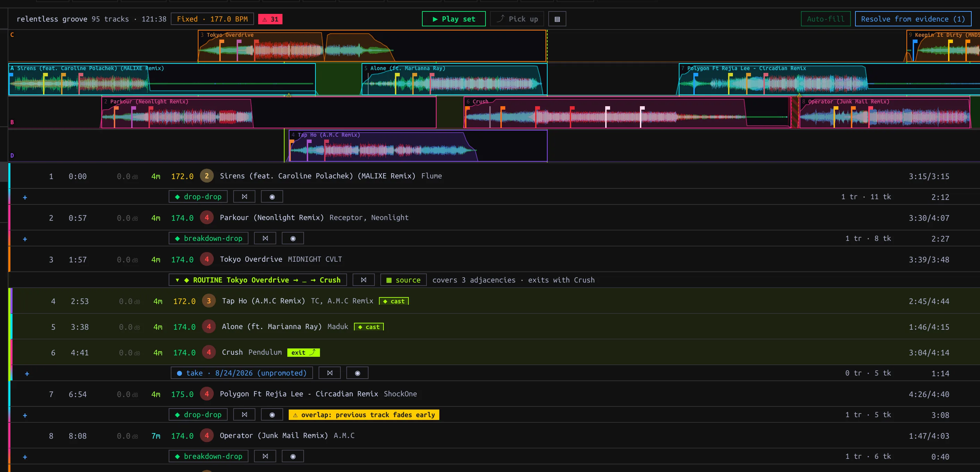
Task: Open the drop-drop transition type after Sirens
Action: pyautogui.click(x=198, y=197)
